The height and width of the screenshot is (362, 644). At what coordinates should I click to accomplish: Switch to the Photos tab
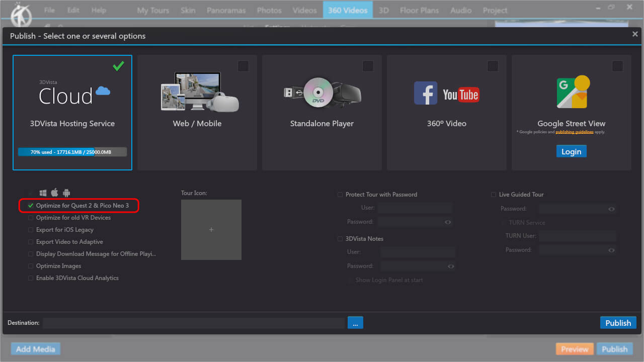tap(269, 10)
